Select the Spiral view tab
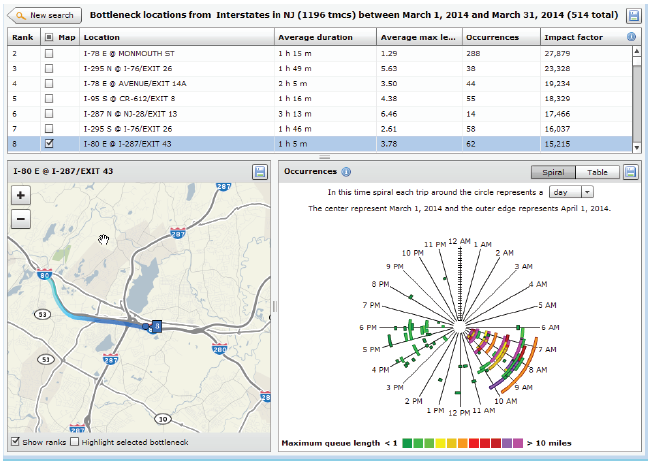Viewport: 649px width, 463px height. [551, 172]
